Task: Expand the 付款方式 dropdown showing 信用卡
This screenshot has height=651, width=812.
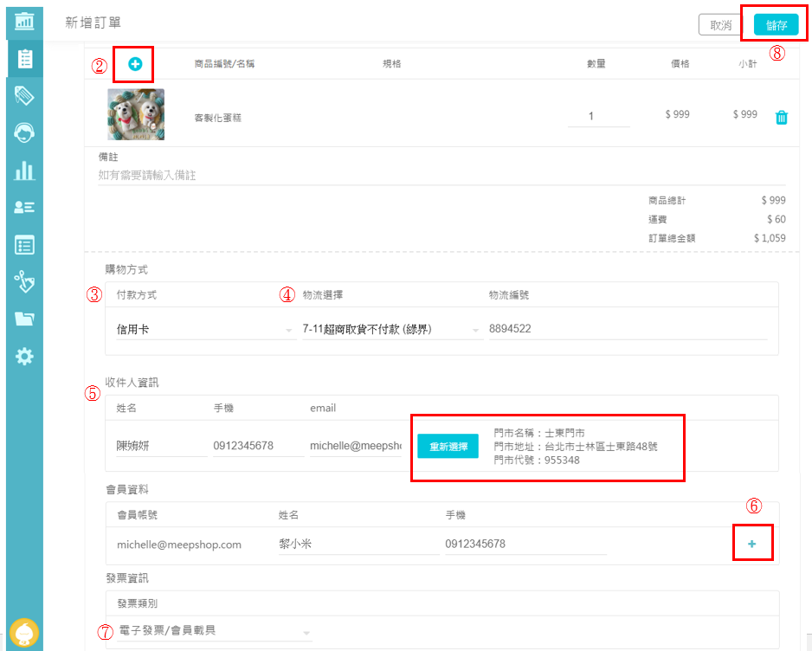Action: tap(204, 330)
